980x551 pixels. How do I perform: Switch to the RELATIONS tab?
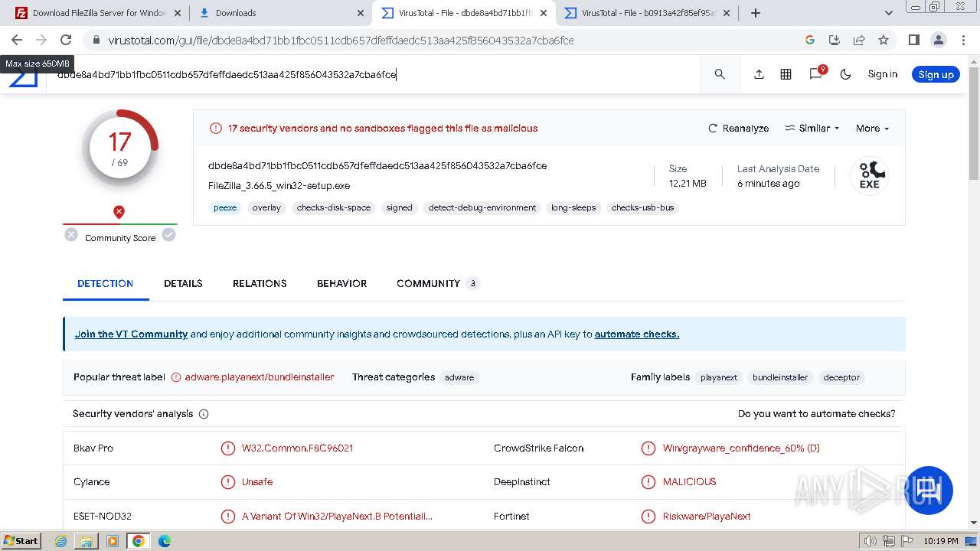260,283
